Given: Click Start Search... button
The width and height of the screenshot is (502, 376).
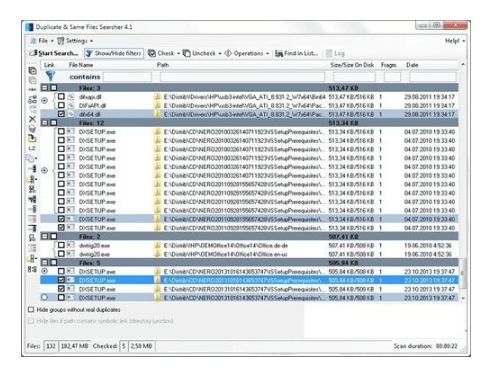Looking at the screenshot, I should tap(54, 53).
